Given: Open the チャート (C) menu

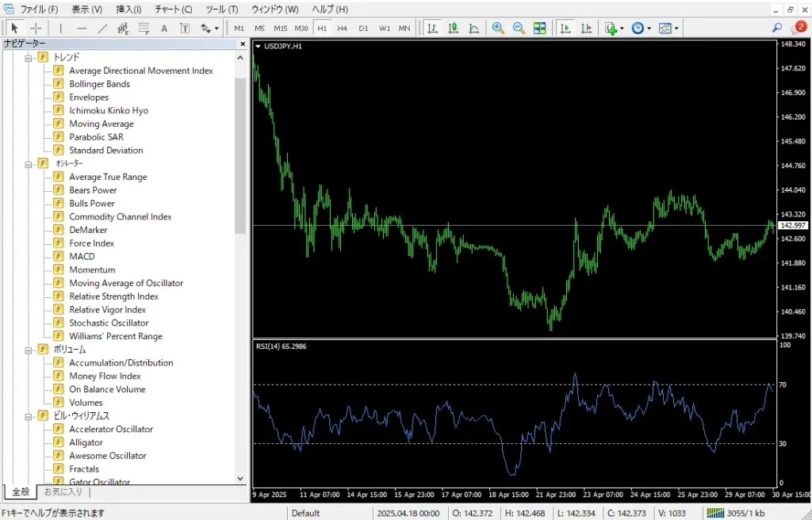Looking at the screenshot, I should point(174,10).
